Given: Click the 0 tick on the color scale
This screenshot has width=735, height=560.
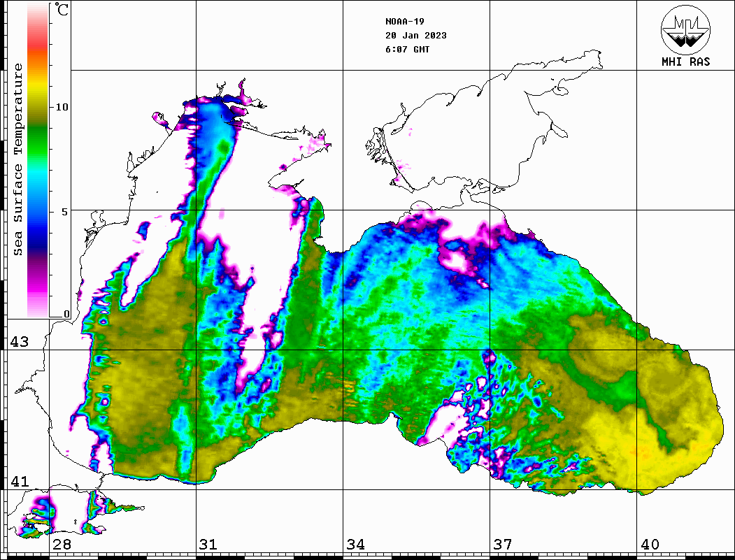Looking at the screenshot, I should pyautogui.click(x=66, y=315).
